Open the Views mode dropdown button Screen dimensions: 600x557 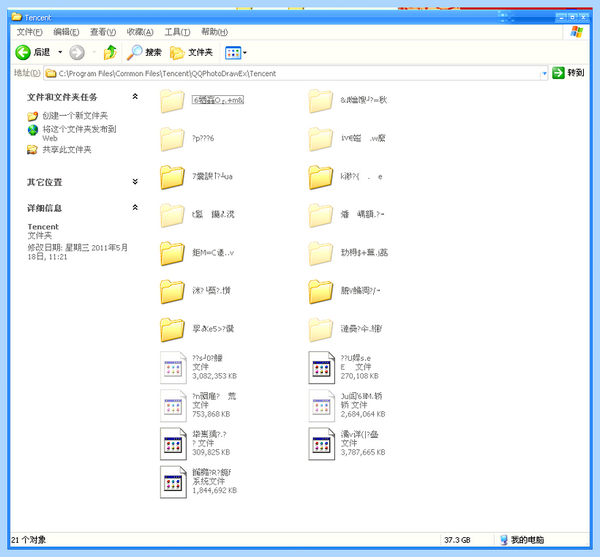[x=236, y=52]
